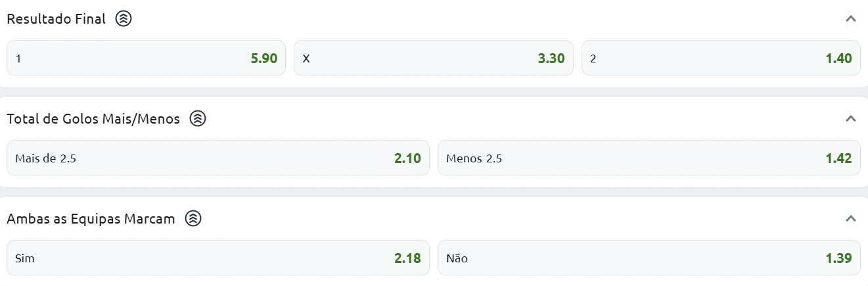Click the icon beside Ambas as Equipas Marcam
The height and width of the screenshot is (286, 868).
(193, 219)
